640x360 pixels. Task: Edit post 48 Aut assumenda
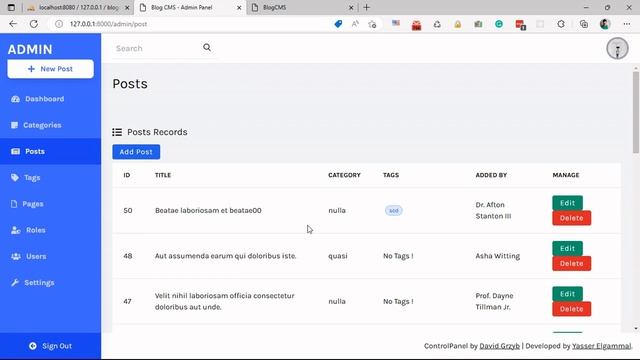point(567,248)
